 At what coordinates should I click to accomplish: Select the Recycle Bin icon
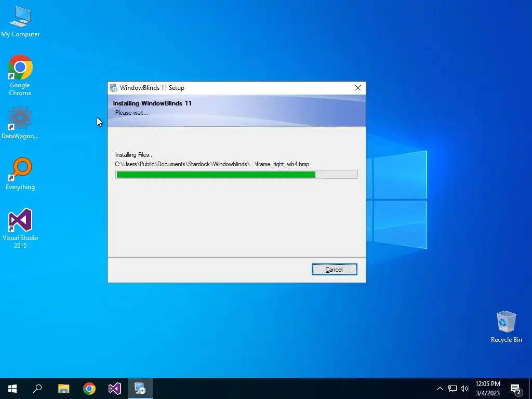506,327
